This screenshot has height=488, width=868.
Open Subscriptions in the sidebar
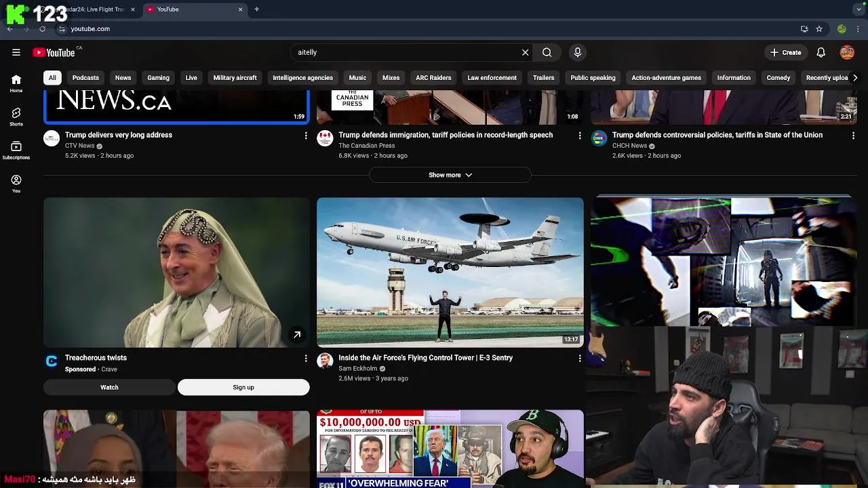pos(16,150)
